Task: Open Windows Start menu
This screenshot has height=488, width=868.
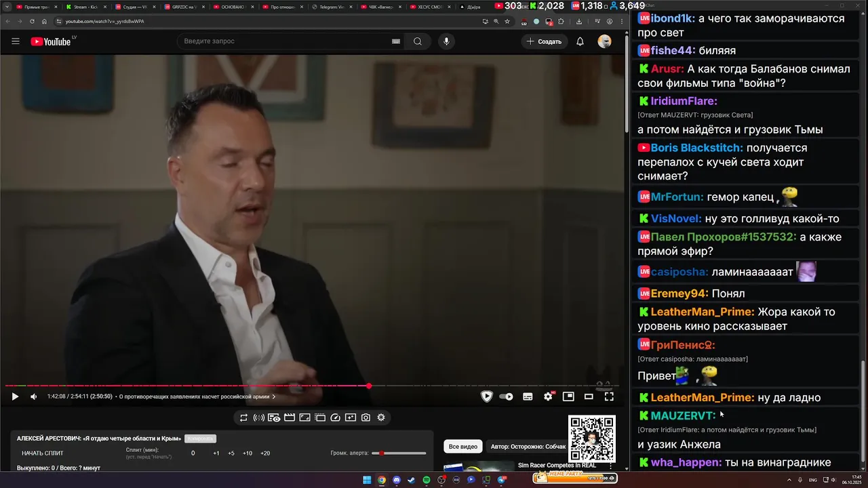Action: (367, 480)
